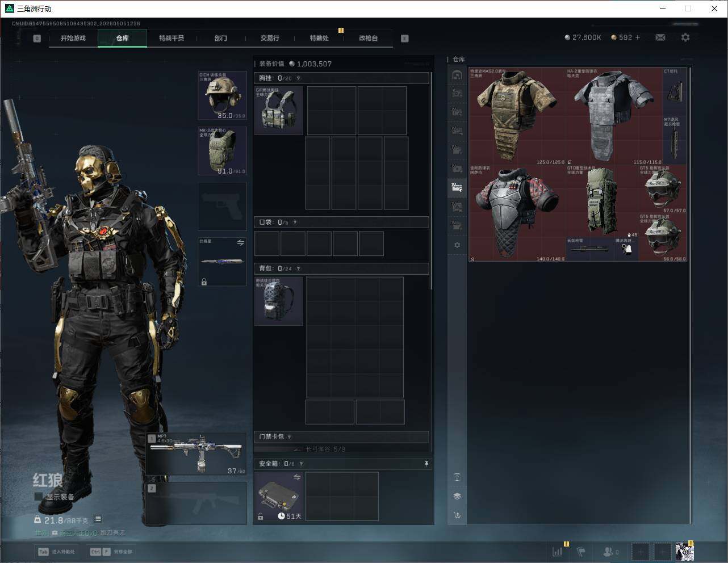The width and height of the screenshot is (728, 563).
Task: Open the 特勤处 tab
Action: pyautogui.click(x=319, y=38)
